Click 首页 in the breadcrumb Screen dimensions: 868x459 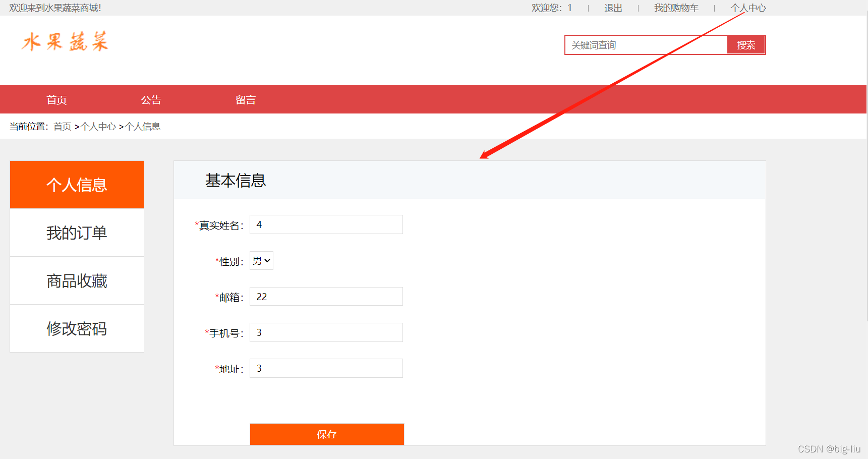(x=63, y=127)
